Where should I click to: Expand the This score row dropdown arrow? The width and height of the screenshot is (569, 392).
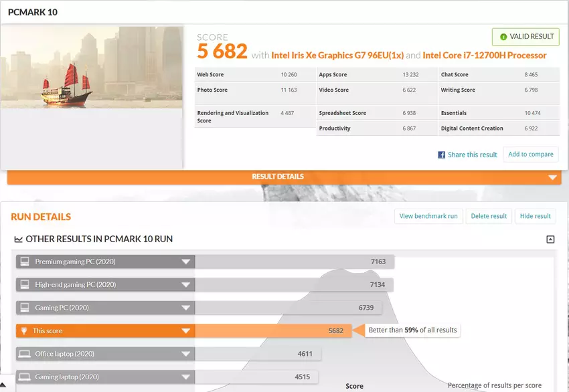(185, 330)
